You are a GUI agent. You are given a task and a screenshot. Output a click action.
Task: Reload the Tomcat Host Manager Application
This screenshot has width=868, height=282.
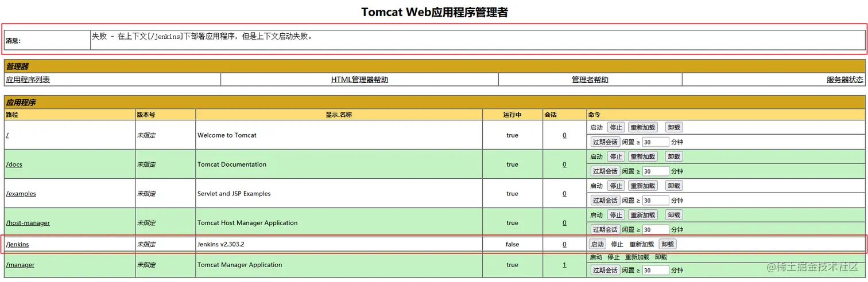coord(643,215)
